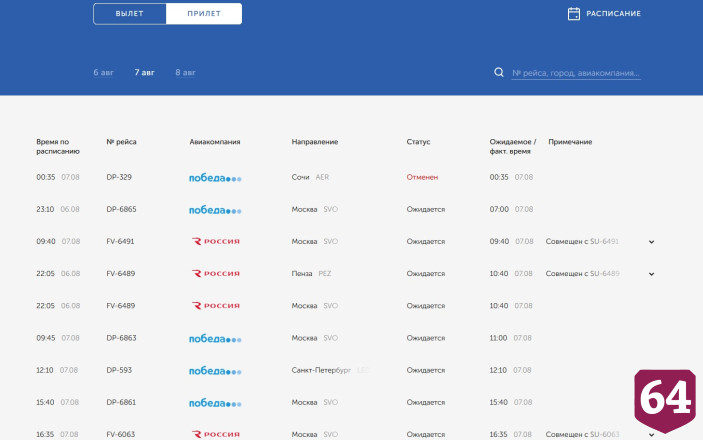Image resolution: width=703 pixels, height=440 pixels.
Task: Expand the SU-6489 codeshare note chevron
Action: coord(651,274)
